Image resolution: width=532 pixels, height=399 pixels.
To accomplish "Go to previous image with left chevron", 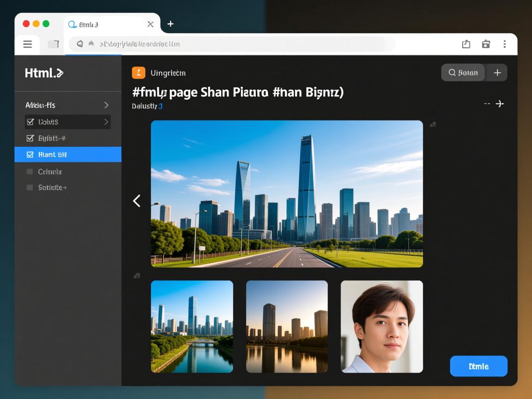I will pos(137,200).
